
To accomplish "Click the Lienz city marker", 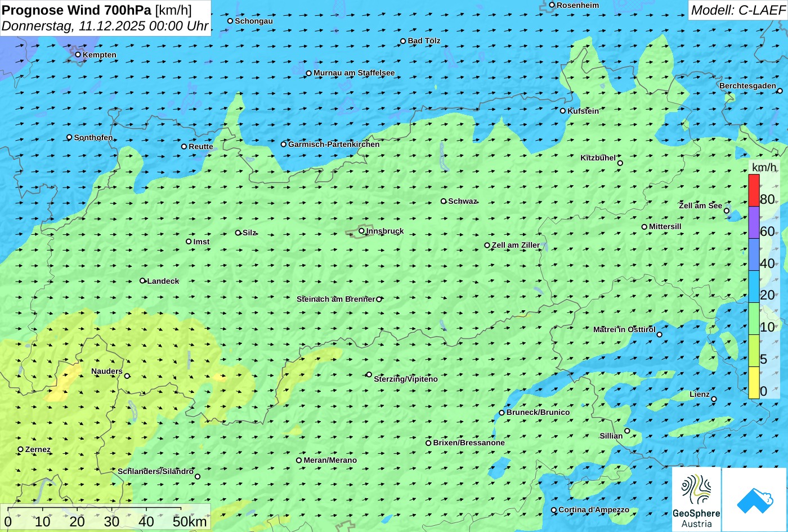I will [714, 399].
